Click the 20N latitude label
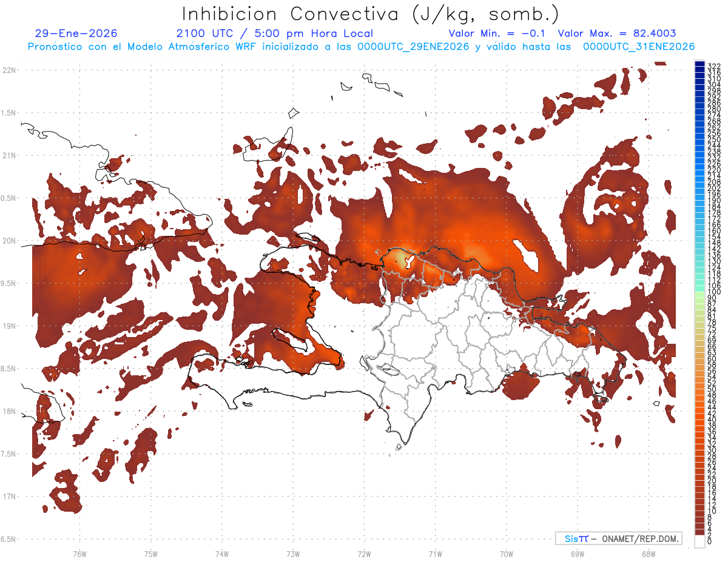The width and height of the screenshot is (728, 562). (x=9, y=241)
